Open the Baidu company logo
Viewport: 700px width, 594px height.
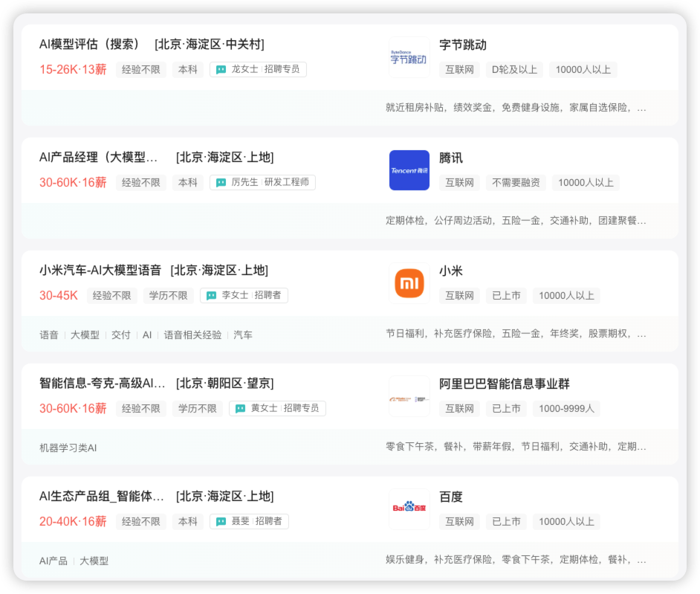click(409, 509)
